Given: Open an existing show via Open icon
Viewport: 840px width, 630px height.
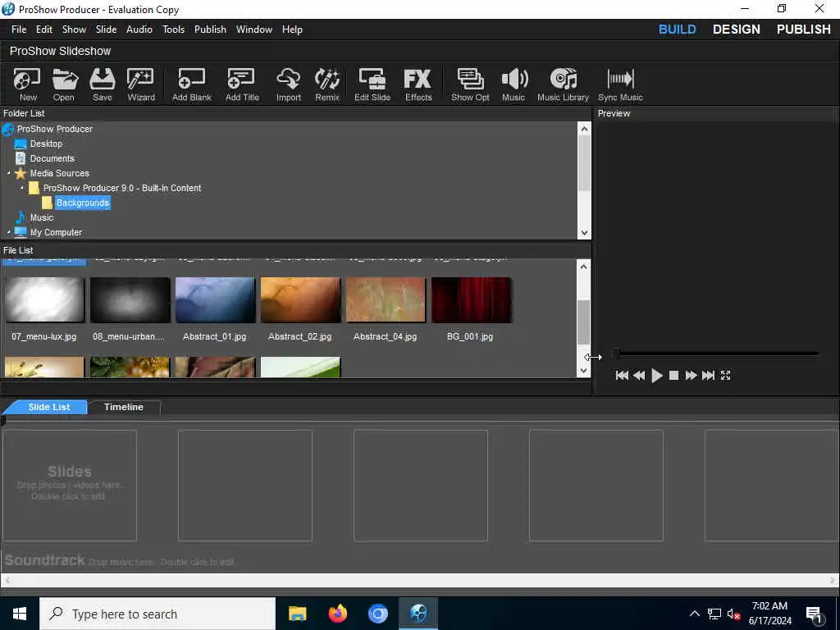Looking at the screenshot, I should click(x=64, y=84).
